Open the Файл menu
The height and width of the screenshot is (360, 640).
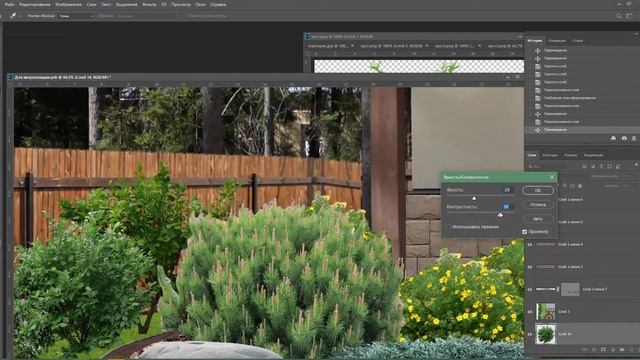(x=9, y=4)
